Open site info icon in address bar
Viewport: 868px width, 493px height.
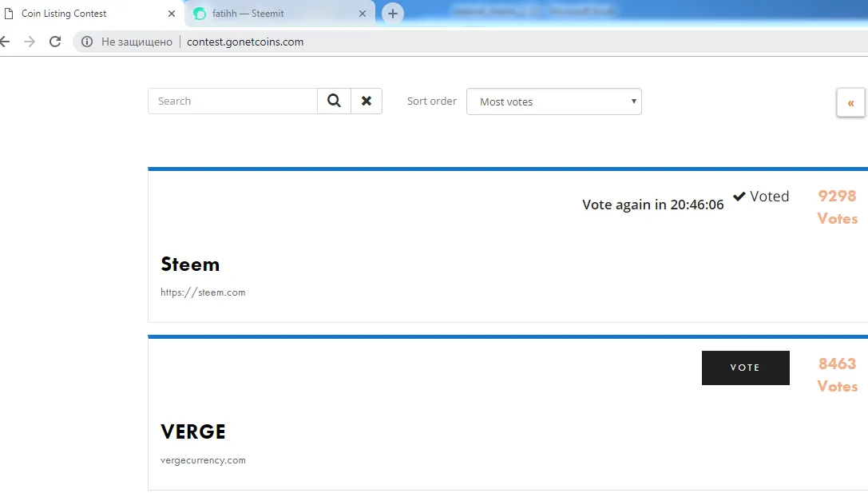click(87, 42)
